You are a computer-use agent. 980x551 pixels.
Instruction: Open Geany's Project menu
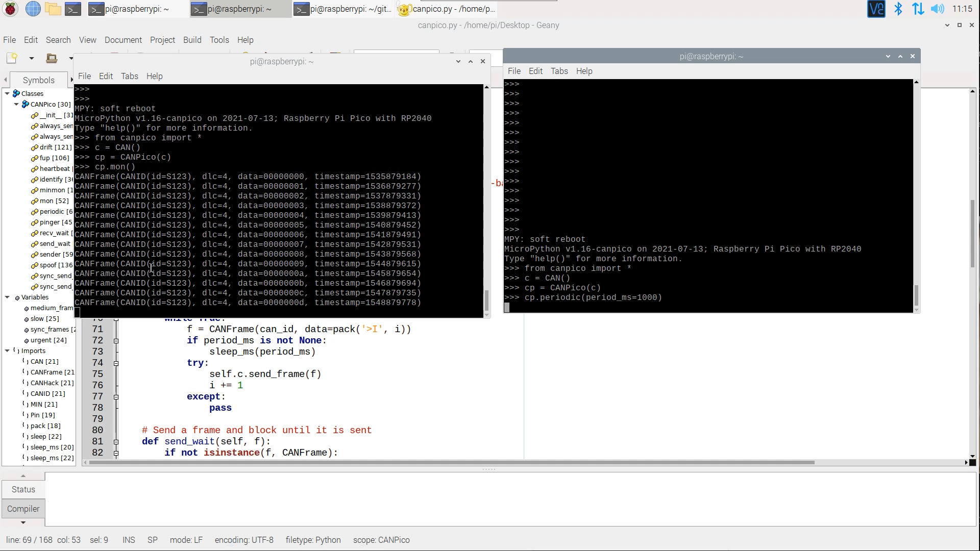162,40
